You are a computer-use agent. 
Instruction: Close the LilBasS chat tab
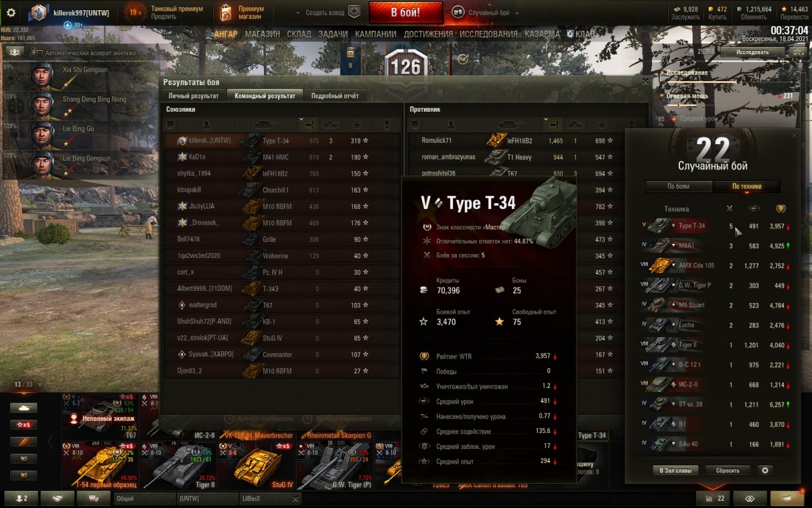point(296,499)
